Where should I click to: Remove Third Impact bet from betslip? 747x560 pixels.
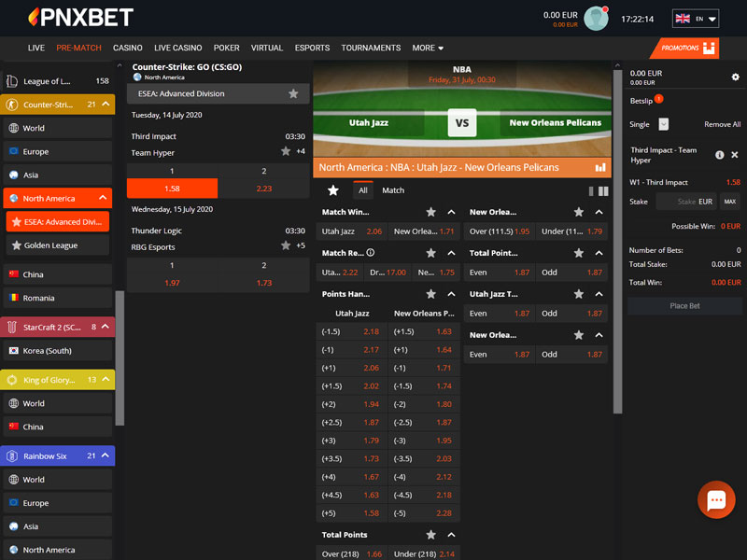[735, 155]
